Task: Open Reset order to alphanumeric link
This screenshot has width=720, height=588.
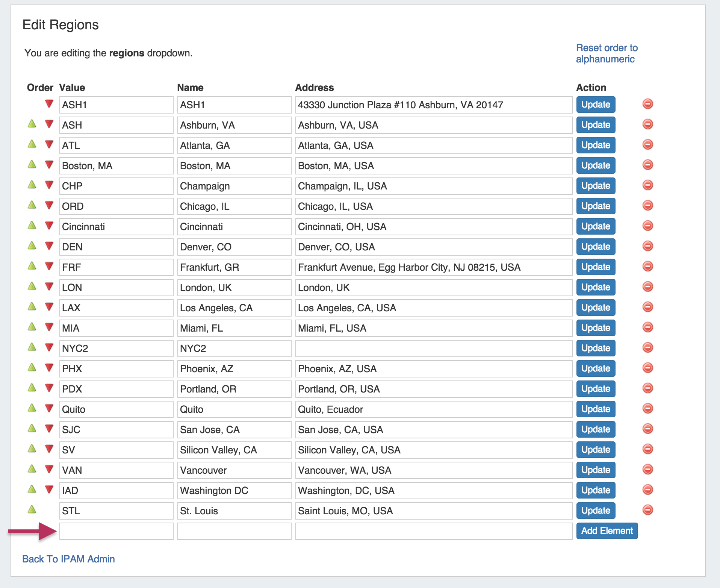Action: 607,53
